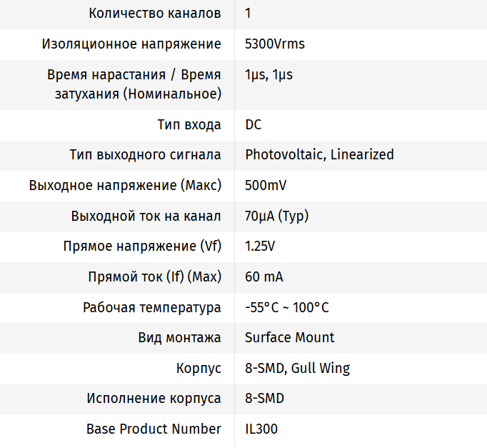This screenshot has height=448, width=487.
Task: Select the "8-SMD, Gull Wing" package value
Action: [x=297, y=369]
